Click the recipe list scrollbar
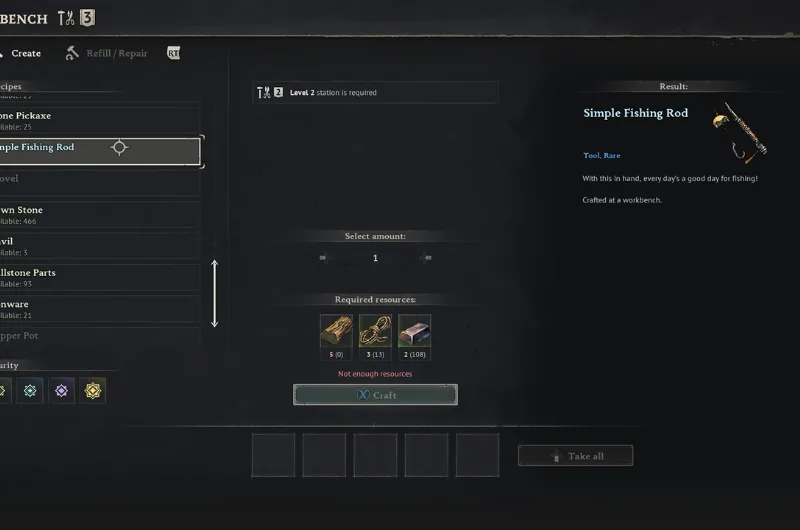The width and height of the screenshot is (800, 530). (x=215, y=293)
